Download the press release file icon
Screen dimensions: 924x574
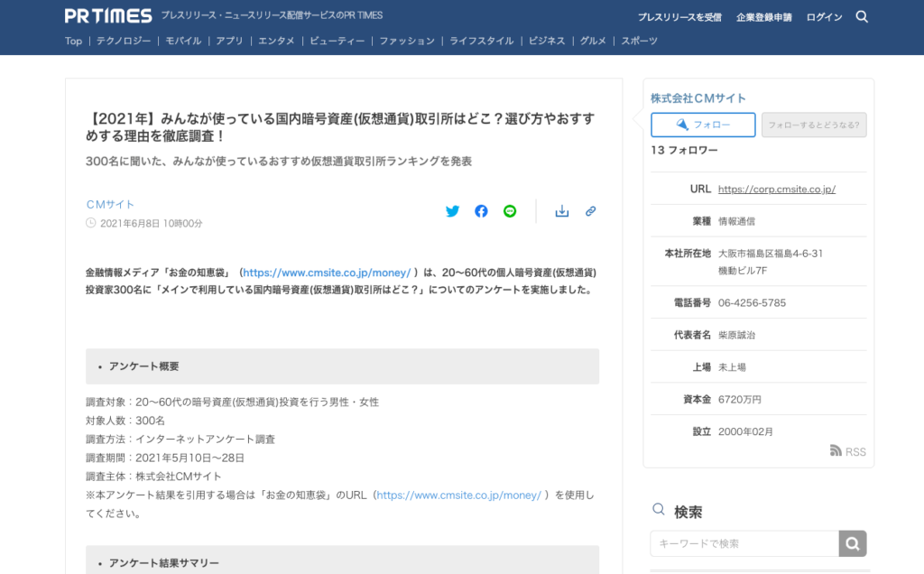(562, 211)
